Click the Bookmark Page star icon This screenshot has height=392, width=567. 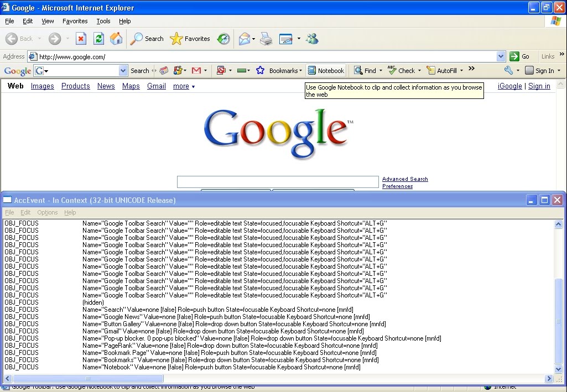tap(260, 70)
